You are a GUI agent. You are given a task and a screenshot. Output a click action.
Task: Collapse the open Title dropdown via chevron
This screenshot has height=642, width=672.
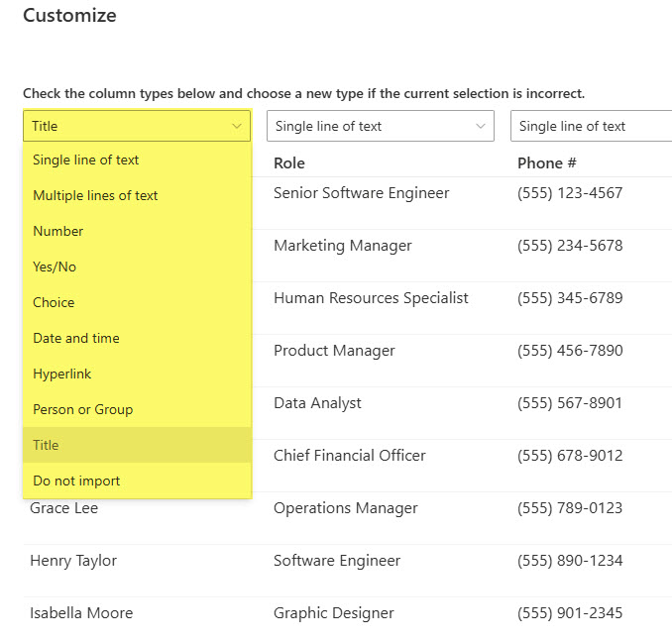click(237, 126)
